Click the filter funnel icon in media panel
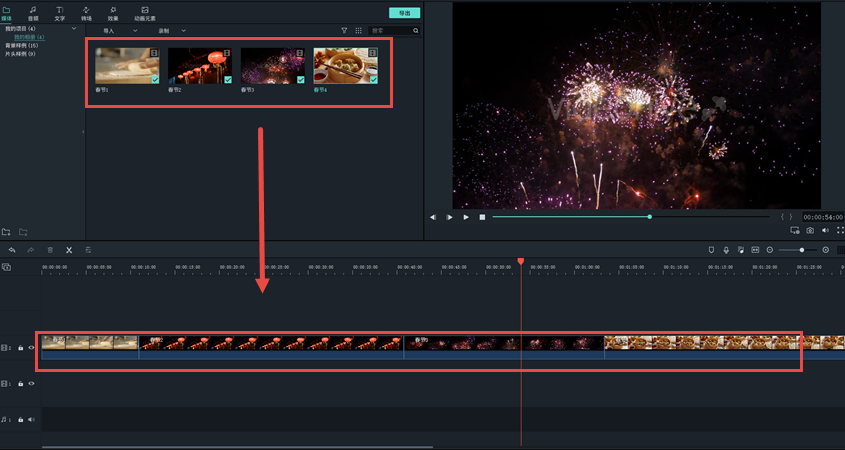 [345, 31]
